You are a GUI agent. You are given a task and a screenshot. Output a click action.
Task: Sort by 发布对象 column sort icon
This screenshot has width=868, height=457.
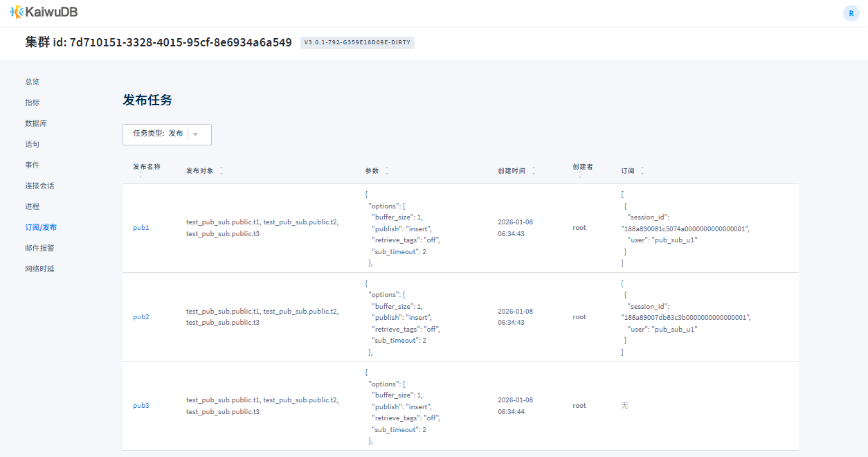pyautogui.click(x=221, y=170)
